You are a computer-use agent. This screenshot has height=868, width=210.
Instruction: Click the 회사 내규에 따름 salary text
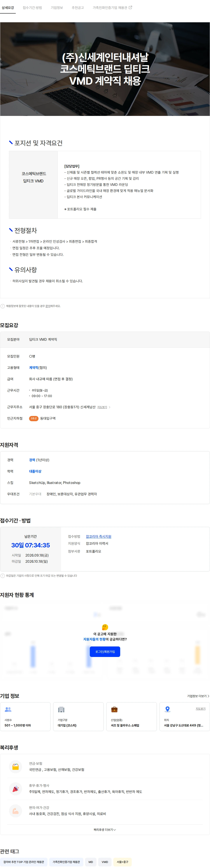(x=51, y=379)
